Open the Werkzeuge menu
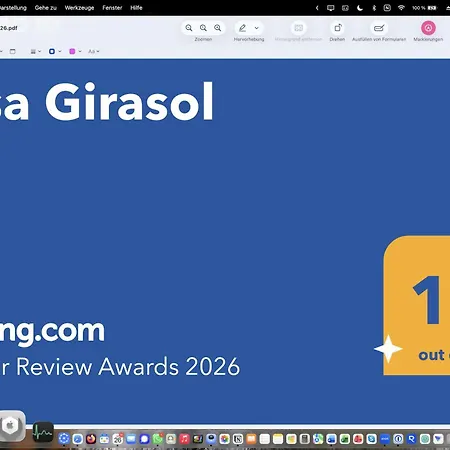 79,8
